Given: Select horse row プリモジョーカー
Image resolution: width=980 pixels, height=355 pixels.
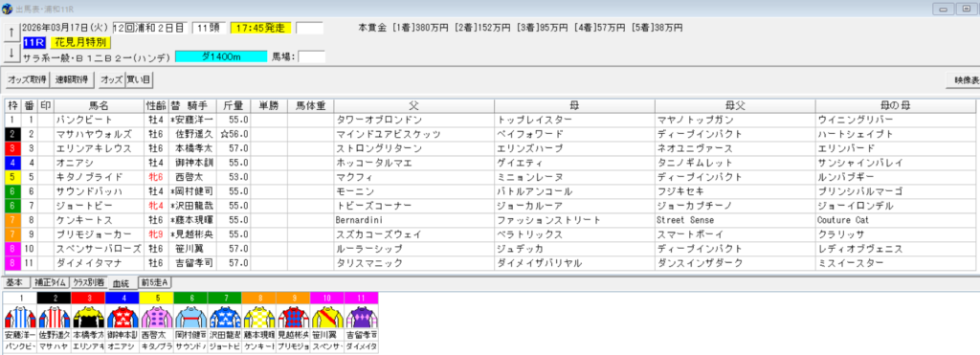Looking at the screenshot, I should pos(491,234).
